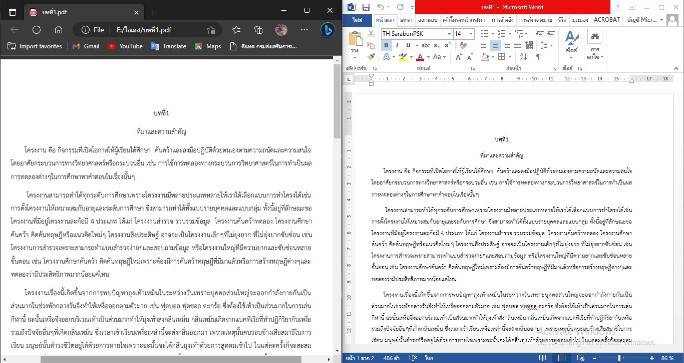Toggle subscript formatting

click(436, 45)
